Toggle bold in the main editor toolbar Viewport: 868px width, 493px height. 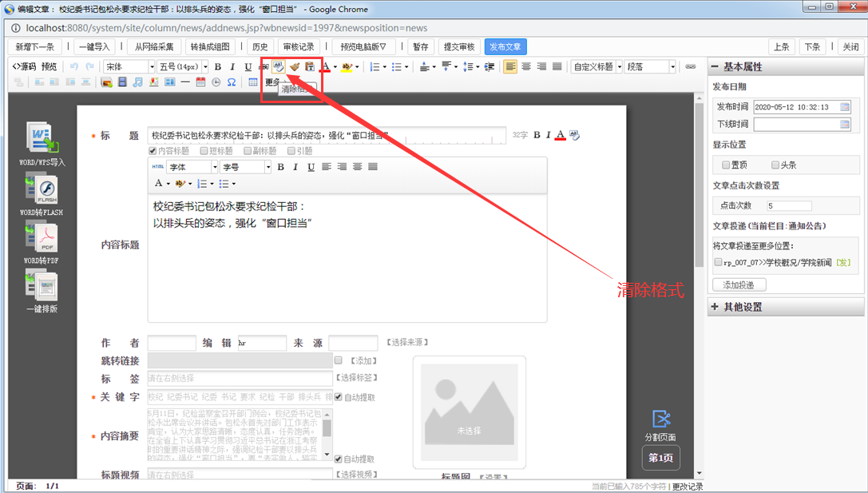(217, 67)
